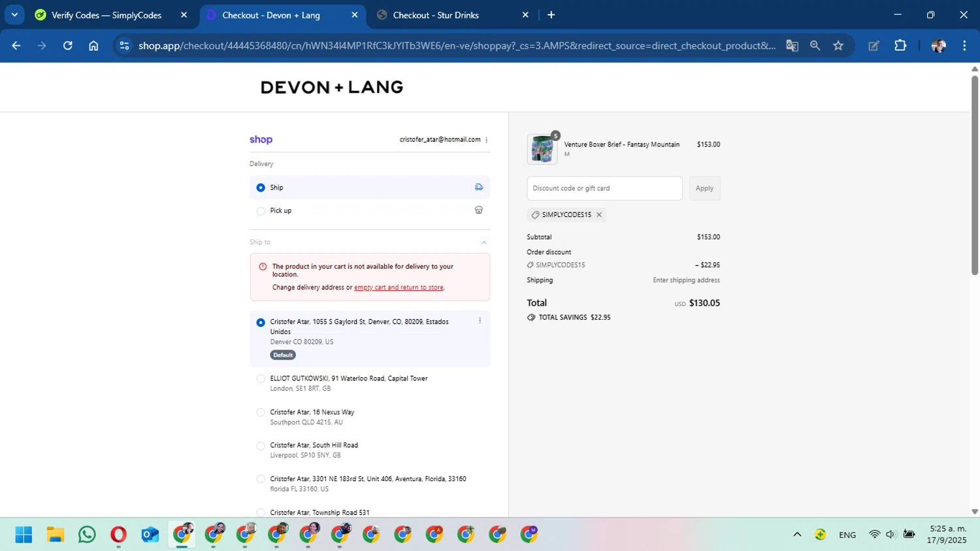Image resolution: width=980 pixels, height=551 pixels.
Task: Reload the checkout page
Action: click(x=67, y=46)
